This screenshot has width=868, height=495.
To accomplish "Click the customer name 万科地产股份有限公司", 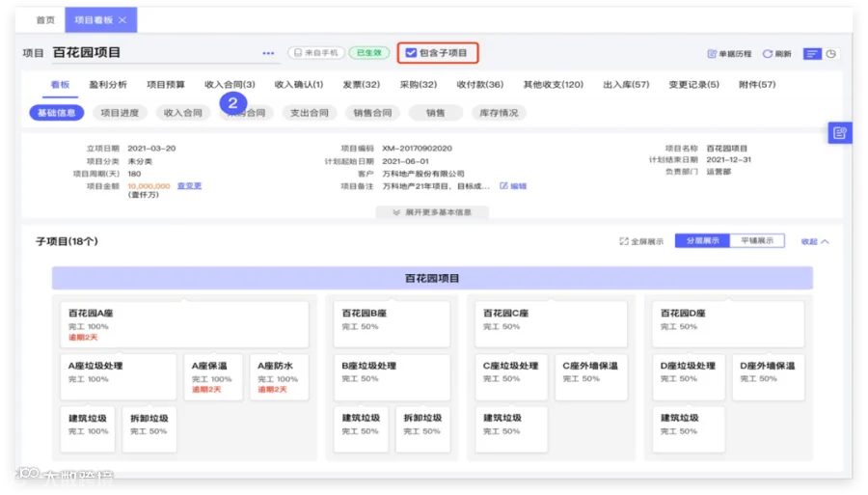I will 423,174.
